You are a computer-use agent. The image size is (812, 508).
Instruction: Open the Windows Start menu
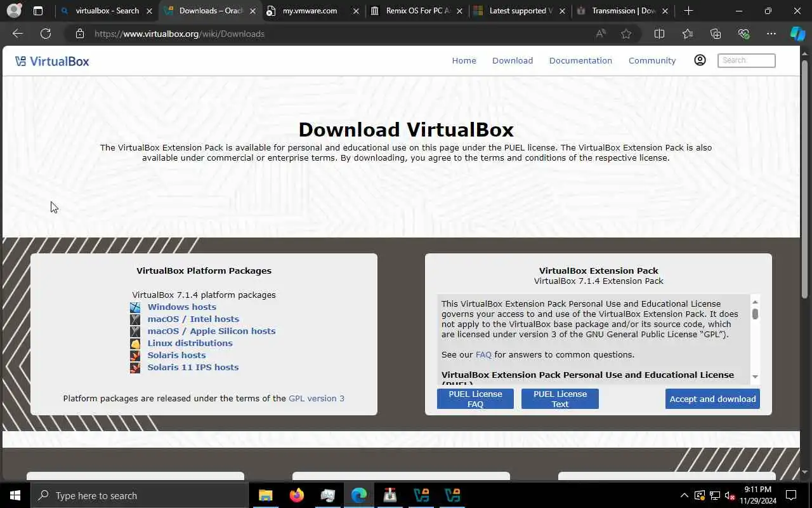(x=15, y=495)
